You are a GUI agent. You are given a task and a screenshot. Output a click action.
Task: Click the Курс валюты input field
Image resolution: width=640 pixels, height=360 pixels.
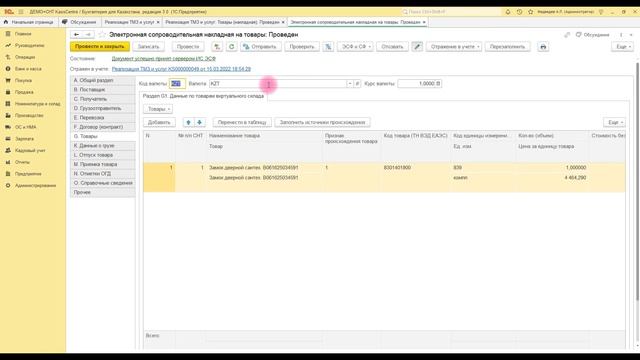tap(419, 83)
